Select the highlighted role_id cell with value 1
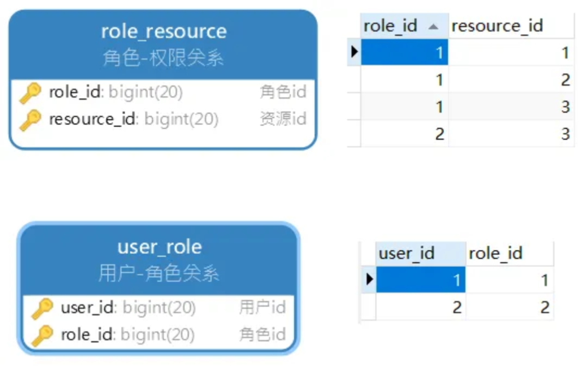 pyautogui.click(x=405, y=53)
